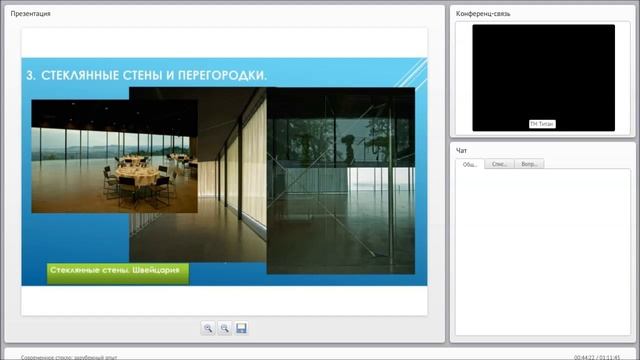Click the black conference video window
The width and height of the screenshot is (640, 360).
coord(544,78)
